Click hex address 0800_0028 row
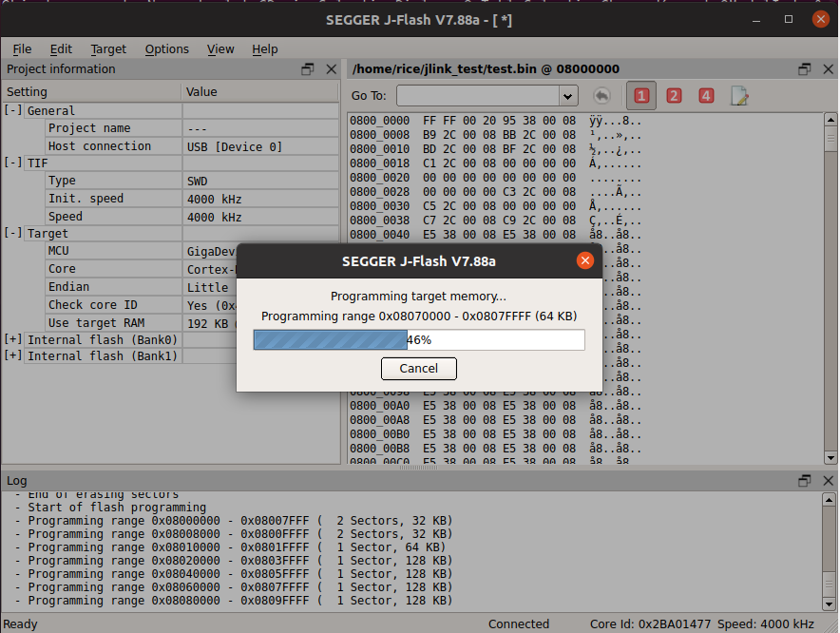The image size is (840, 633). pyautogui.click(x=495, y=192)
